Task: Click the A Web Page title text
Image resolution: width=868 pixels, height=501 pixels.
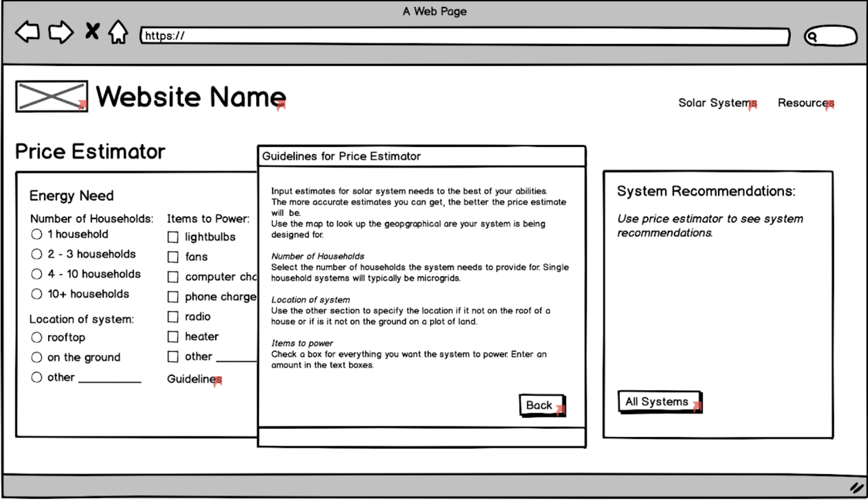Action: tap(435, 11)
